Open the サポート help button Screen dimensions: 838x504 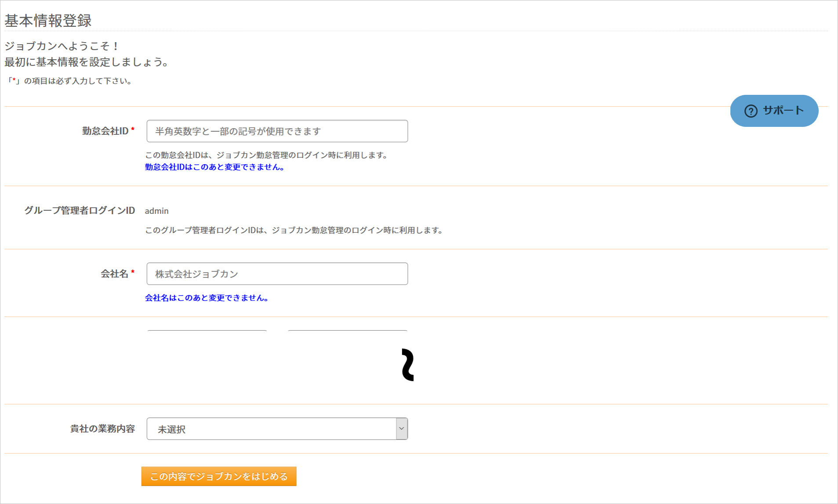pos(774,111)
